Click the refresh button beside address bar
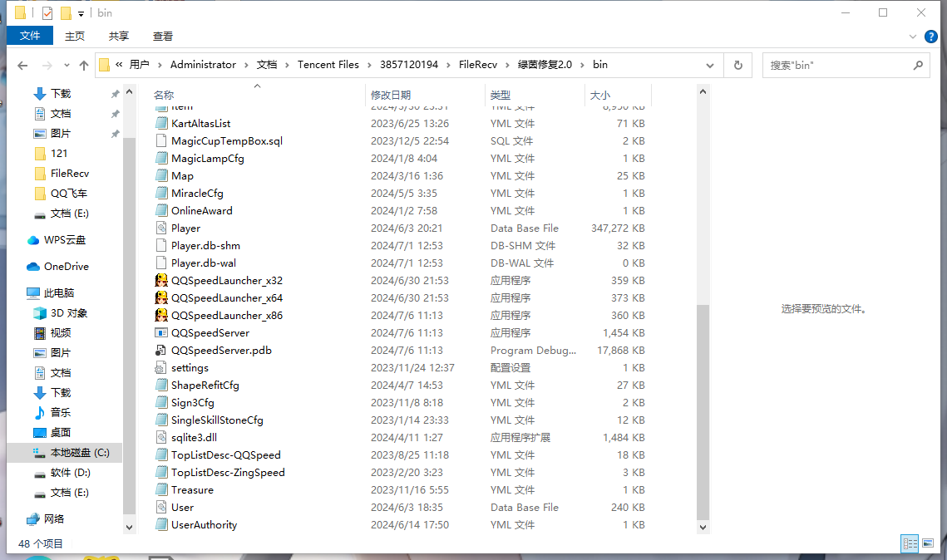The image size is (947, 560). [737, 65]
